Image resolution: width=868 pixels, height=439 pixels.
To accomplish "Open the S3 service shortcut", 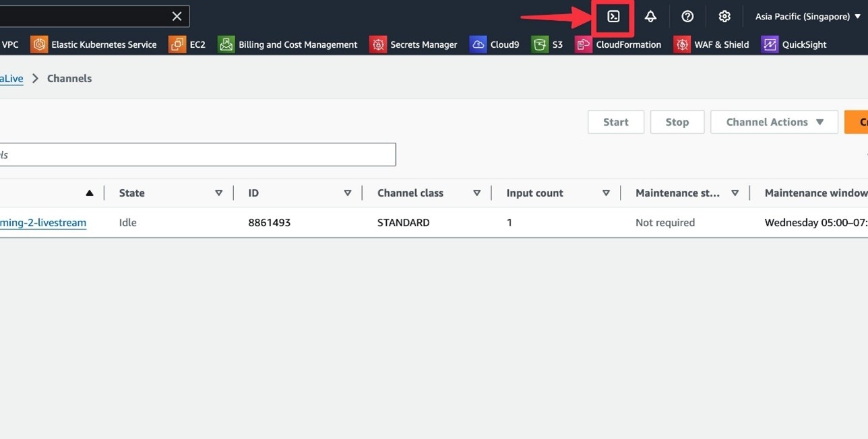I will click(547, 45).
